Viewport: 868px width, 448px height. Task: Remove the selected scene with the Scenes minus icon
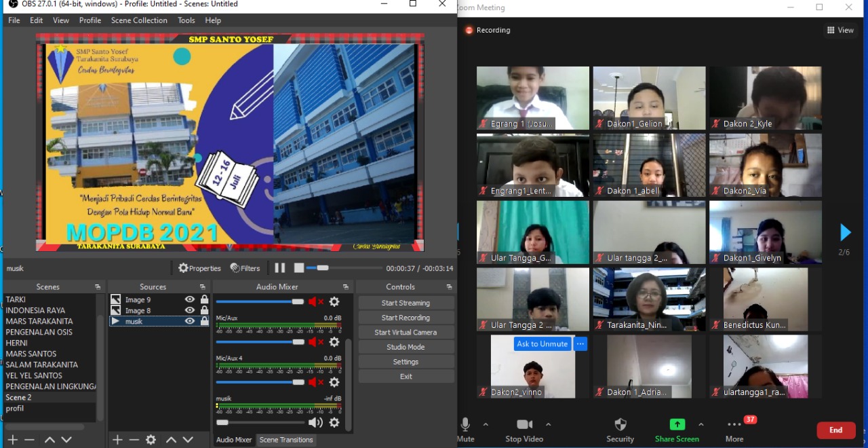pyautogui.click(x=29, y=440)
